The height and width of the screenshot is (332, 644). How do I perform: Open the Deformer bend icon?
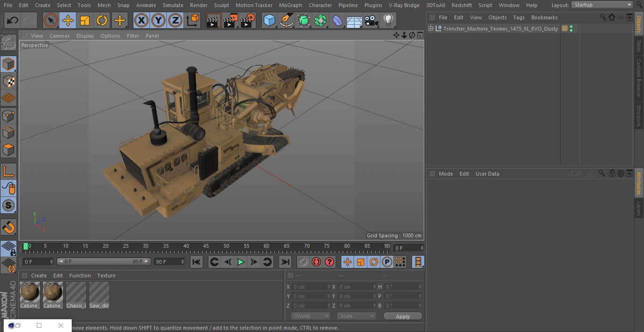click(x=338, y=20)
